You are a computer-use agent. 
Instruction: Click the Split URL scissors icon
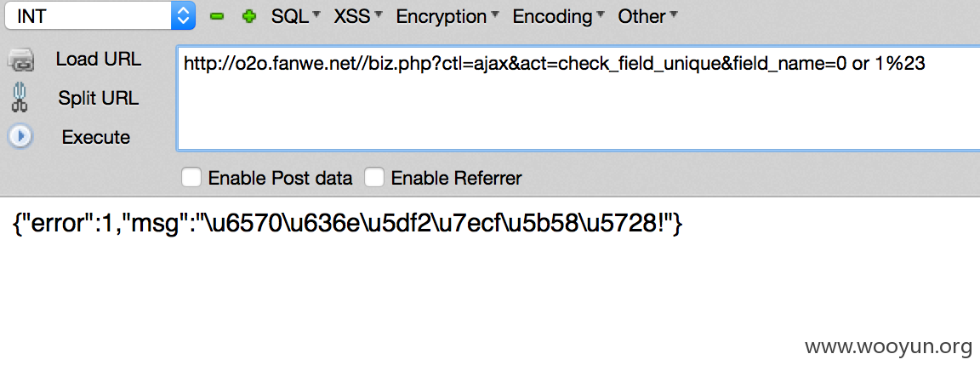(x=20, y=98)
